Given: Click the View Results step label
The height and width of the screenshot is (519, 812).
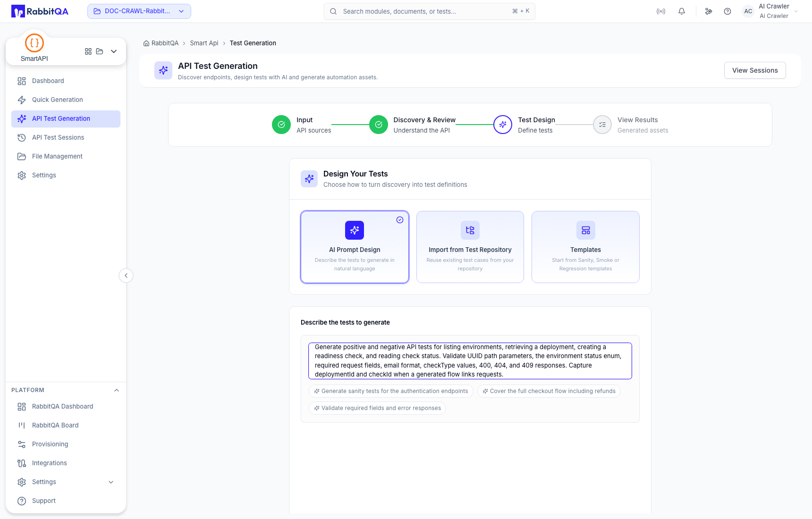Looking at the screenshot, I should pos(637,120).
